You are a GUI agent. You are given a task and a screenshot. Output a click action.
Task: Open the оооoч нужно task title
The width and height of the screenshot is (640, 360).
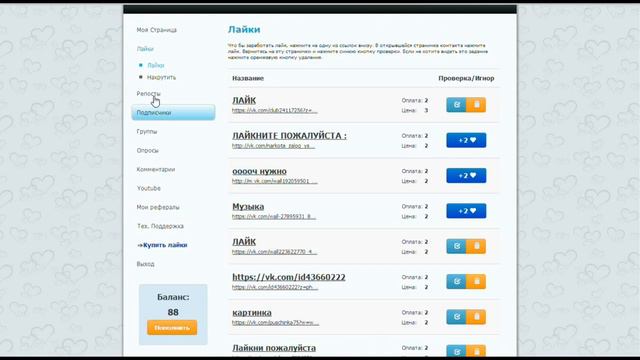coord(259,171)
